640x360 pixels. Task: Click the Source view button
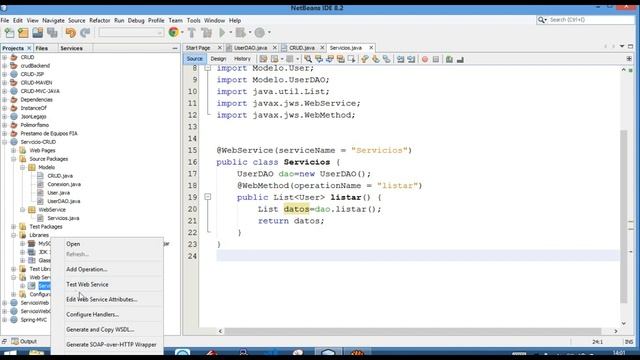pyautogui.click(x=195, y=59)
